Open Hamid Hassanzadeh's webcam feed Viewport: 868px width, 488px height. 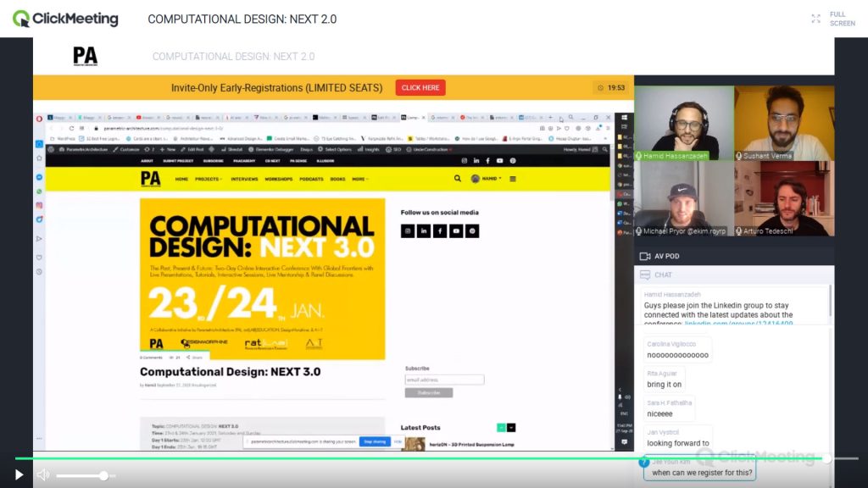tap(684, 123)
